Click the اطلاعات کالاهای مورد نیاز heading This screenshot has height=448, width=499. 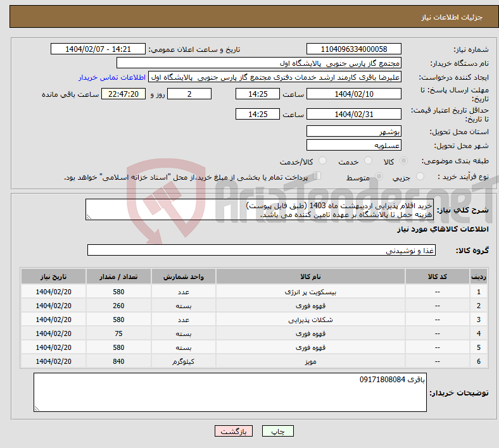pos(443,229)
